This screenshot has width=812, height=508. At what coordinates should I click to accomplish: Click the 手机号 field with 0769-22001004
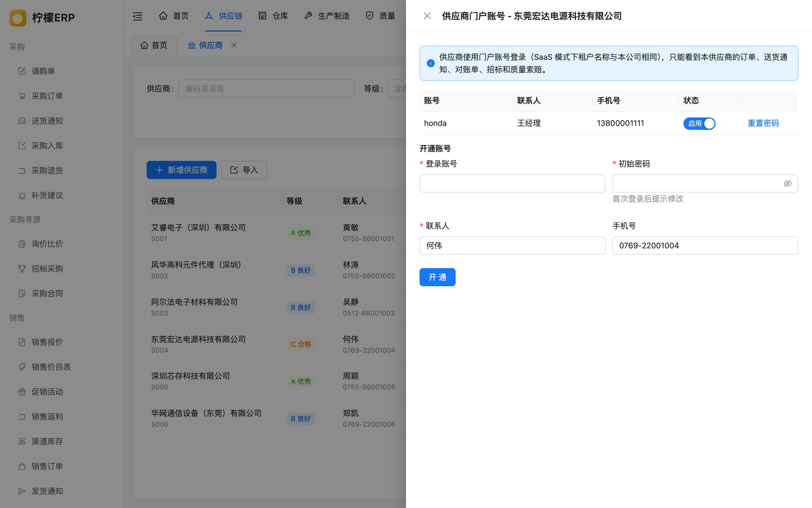click(x=705, y=246)
